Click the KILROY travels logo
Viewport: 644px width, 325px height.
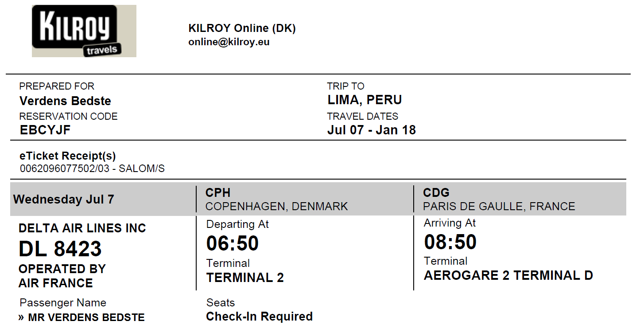[x=84, y=31]
